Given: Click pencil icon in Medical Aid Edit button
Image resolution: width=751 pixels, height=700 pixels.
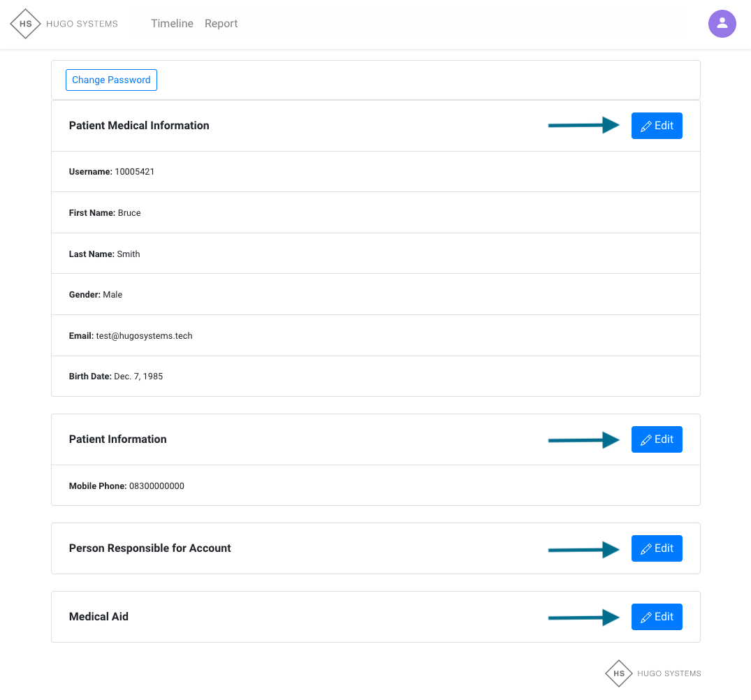Looking at the screenshot, I should [x=646, y=618].
